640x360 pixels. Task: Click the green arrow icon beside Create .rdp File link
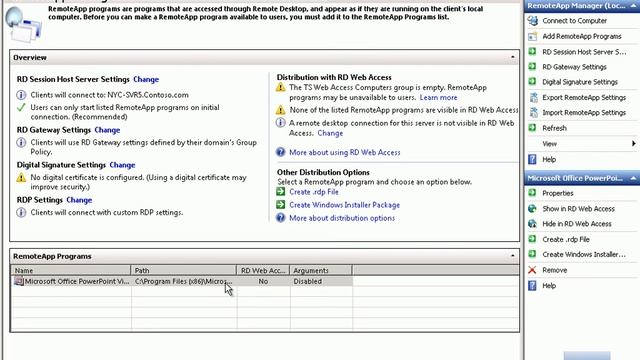[x=280, y=192]
